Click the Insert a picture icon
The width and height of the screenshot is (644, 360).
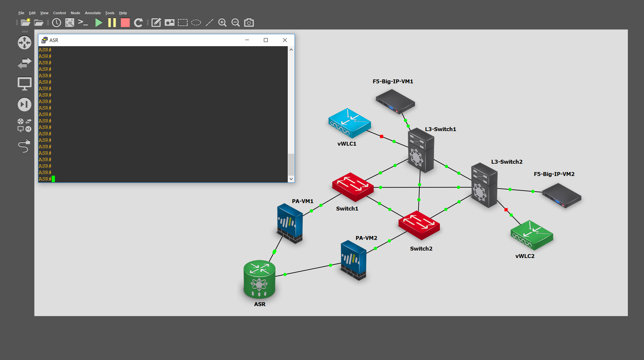click(170, 22)
